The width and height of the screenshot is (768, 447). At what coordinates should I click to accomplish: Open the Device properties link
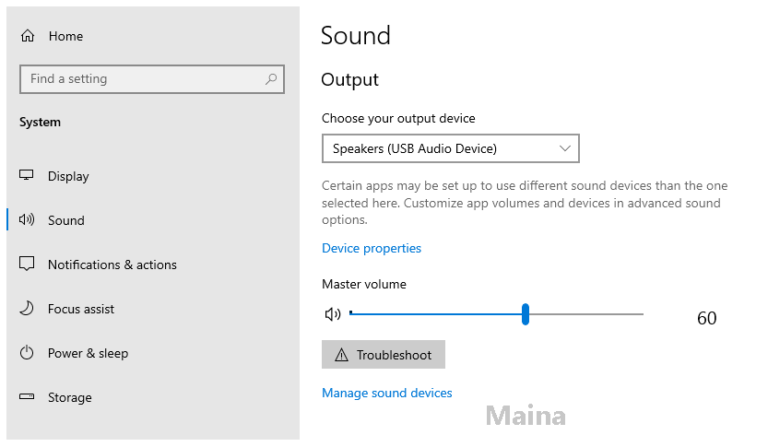point(371,248)
